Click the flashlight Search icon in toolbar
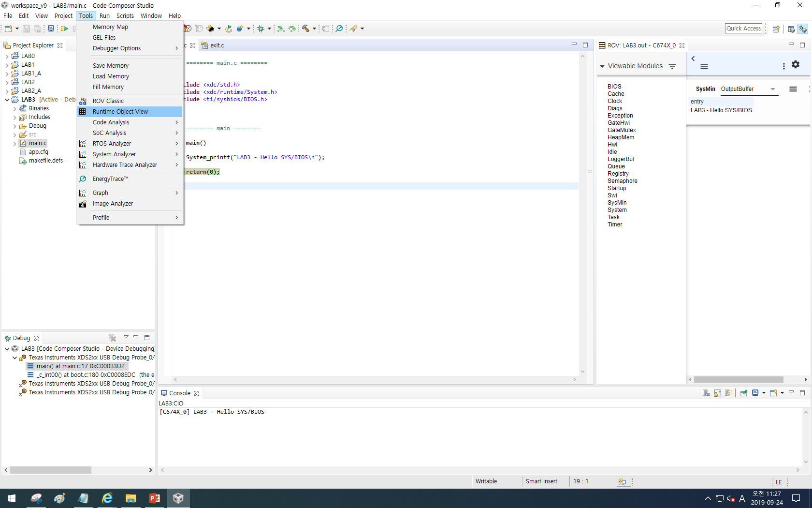 point(354,29)
